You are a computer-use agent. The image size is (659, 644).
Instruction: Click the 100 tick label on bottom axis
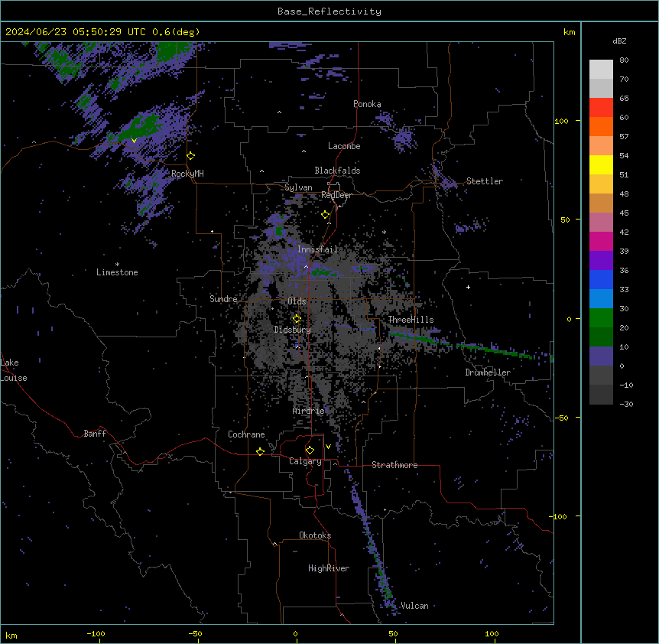pos(492,633)
